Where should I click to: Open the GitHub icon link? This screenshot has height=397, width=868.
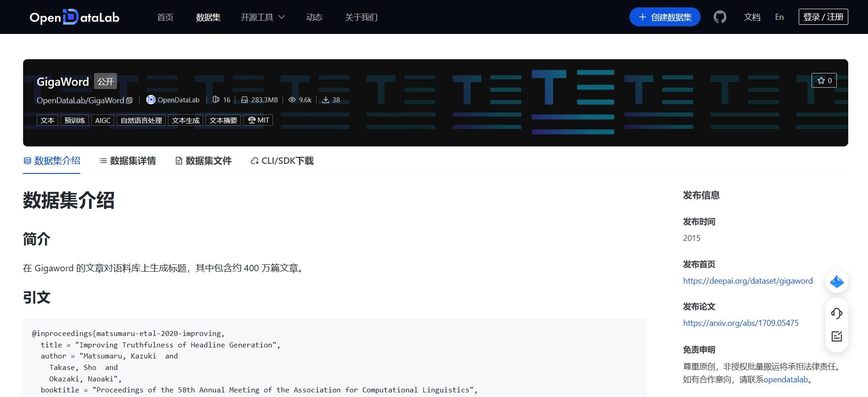coord(720,17)
